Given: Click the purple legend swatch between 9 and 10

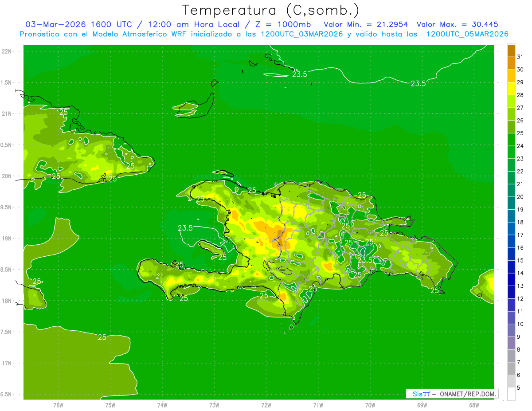Looking at the screenshot, I should [x=511, y=330].
